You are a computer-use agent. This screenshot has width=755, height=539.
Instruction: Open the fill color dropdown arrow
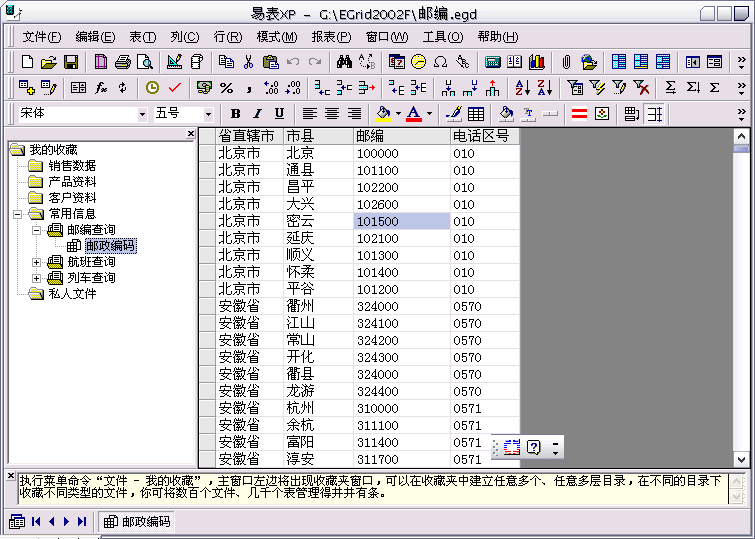[x=398, y=114]
